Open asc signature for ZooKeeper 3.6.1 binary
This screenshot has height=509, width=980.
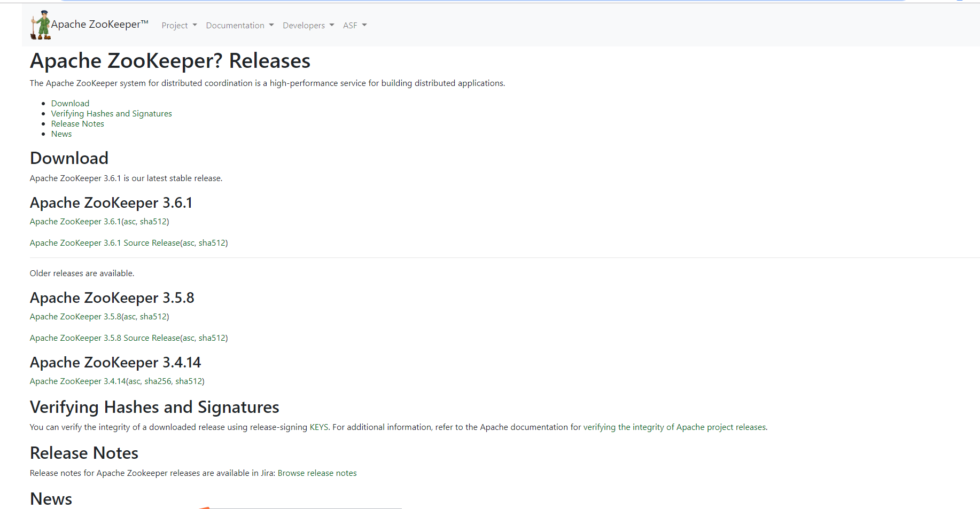point(130,222)
